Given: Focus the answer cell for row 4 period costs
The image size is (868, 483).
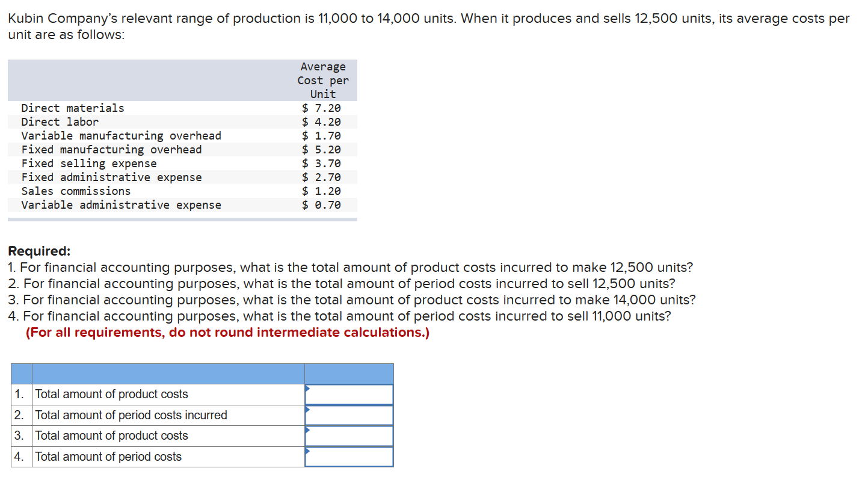Looking at the screenshot, I should [349, 457].
